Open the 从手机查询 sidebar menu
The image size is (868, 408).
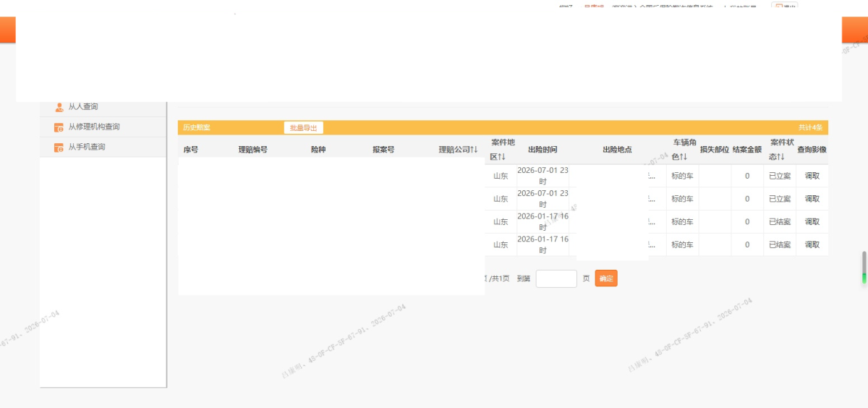click(103, 148)
